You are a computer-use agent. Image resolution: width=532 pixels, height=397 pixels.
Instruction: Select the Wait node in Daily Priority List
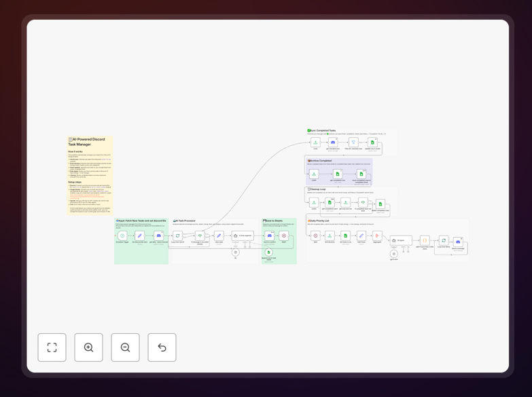coord(315,235)
